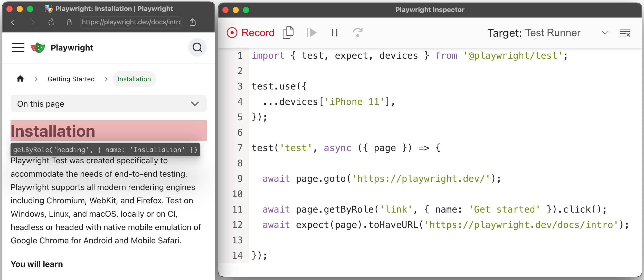Close the Playwright Inspector window
The width and height of the screenshot is (644, 280).
[x=225, y=10]
